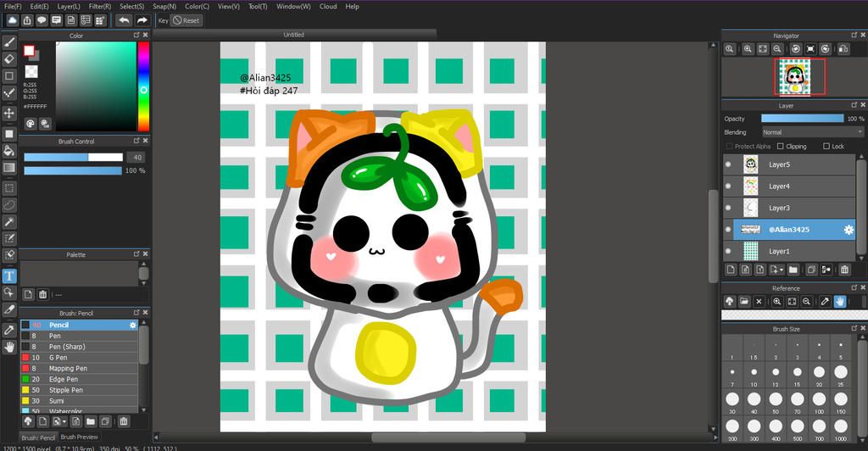
Task: Hide the @Alian3425 layer visibility dot
Action: [728, 229]
